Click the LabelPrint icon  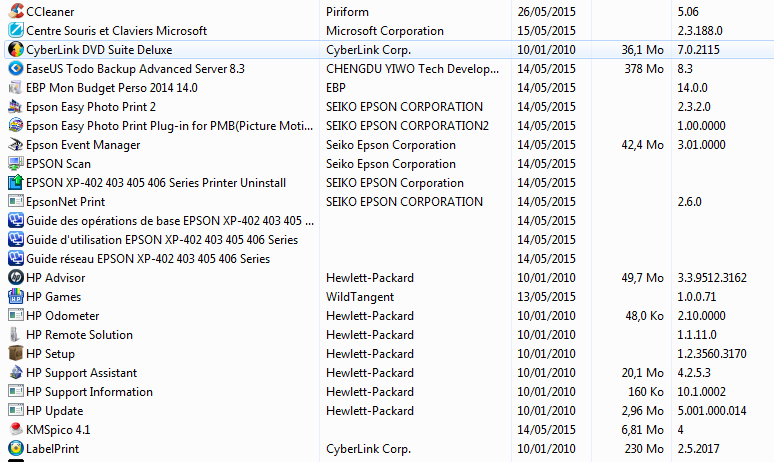[16, 449]
